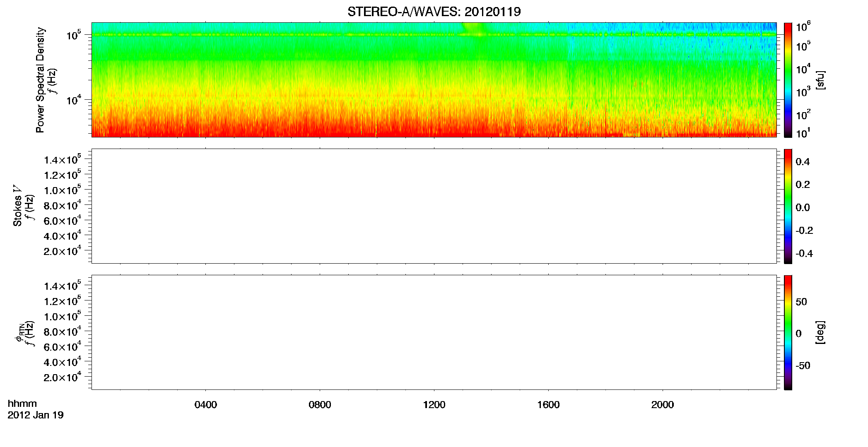The height and width of the screenshot is (447, 868).
Task: Select the 0800 time axis label
Action: pos(320,405)
